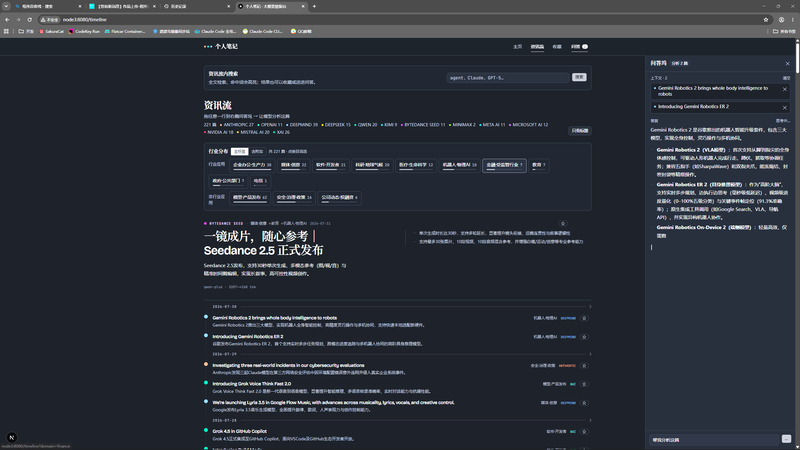The height and width of the screenshot is (450, 800).
Task: Toggle the 企业办公·生产力 30 filter chip
Action: 252,165
